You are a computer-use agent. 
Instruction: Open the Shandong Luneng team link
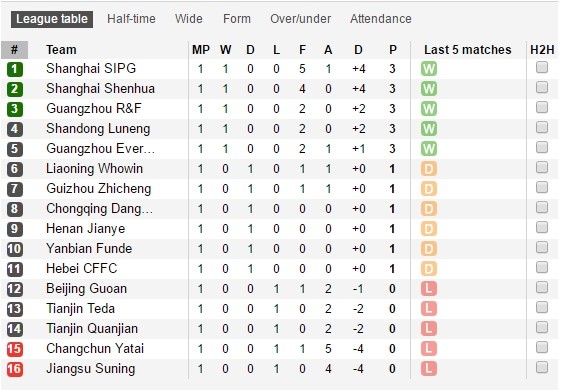pyautogui.click(x=98, y=129)
